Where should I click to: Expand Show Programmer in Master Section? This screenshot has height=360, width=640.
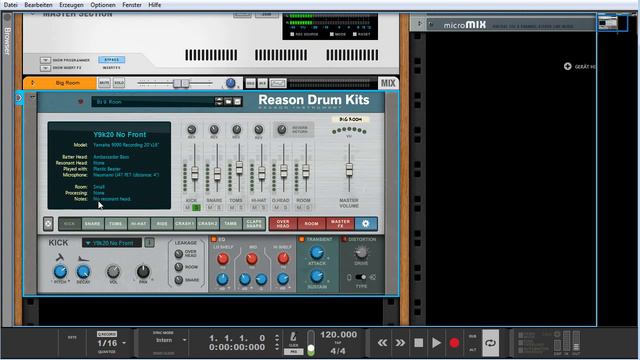[x=45, y=60]
